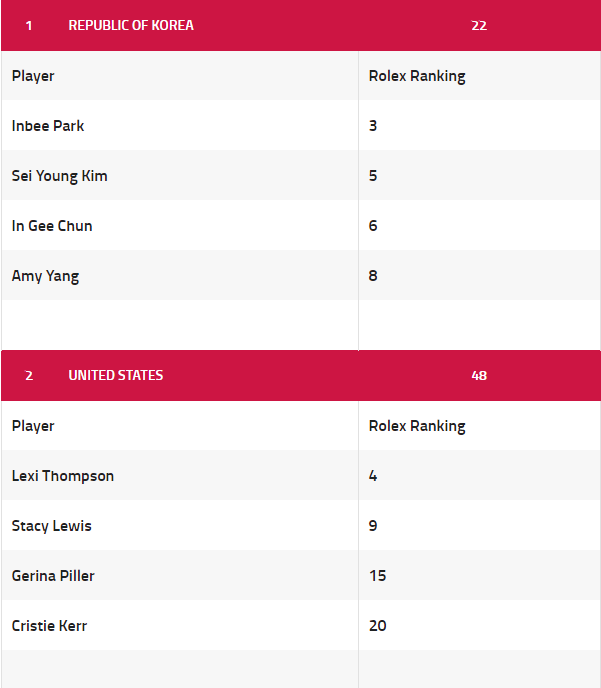Click Inbee Park's ranking value 3
The width and height of the screenshot is (601, 688).
pos(373,126)
